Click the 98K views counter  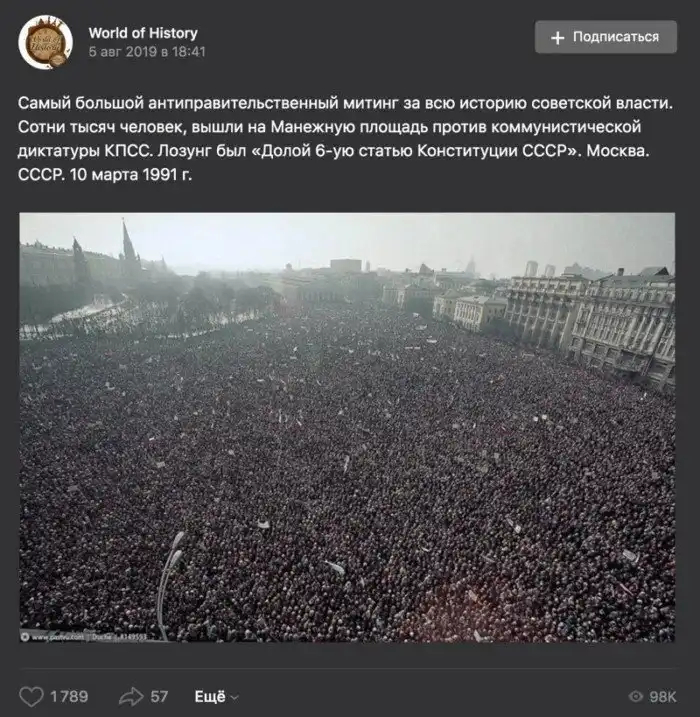[664, 696]
